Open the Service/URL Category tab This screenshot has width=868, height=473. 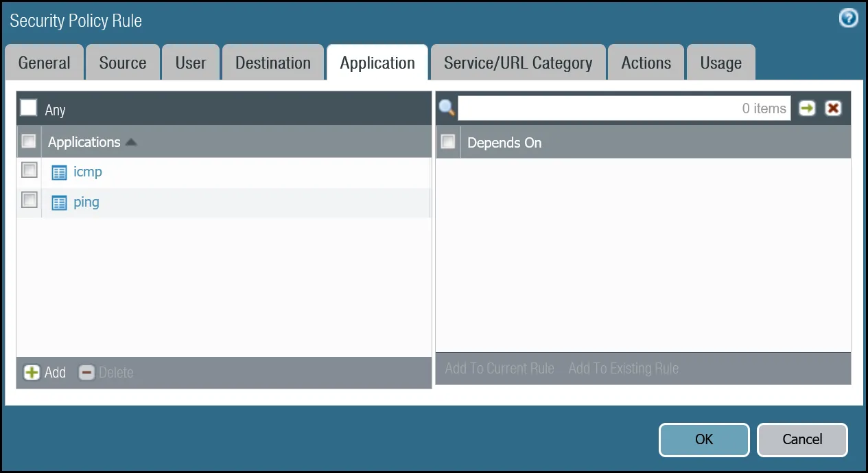click(x=517, y=62)
